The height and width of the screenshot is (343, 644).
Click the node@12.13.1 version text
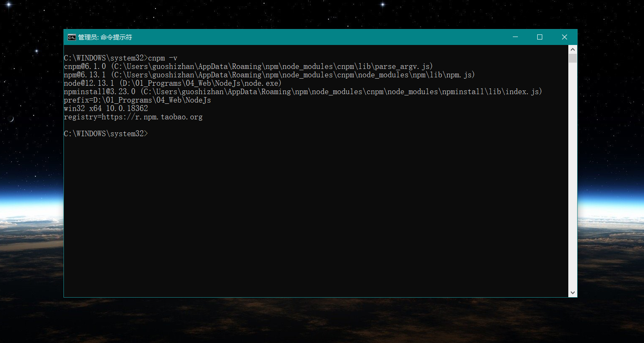coord(89,83)
